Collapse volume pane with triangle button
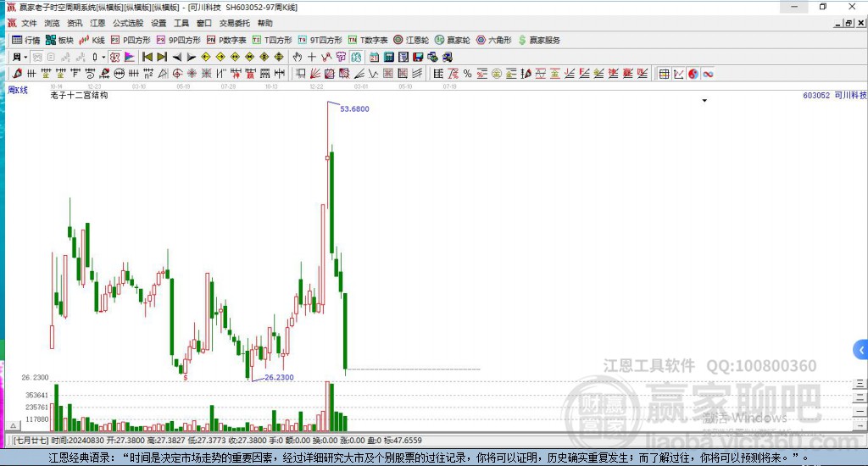868x466 pixels. pyautogui.click(x=14, y=425)
